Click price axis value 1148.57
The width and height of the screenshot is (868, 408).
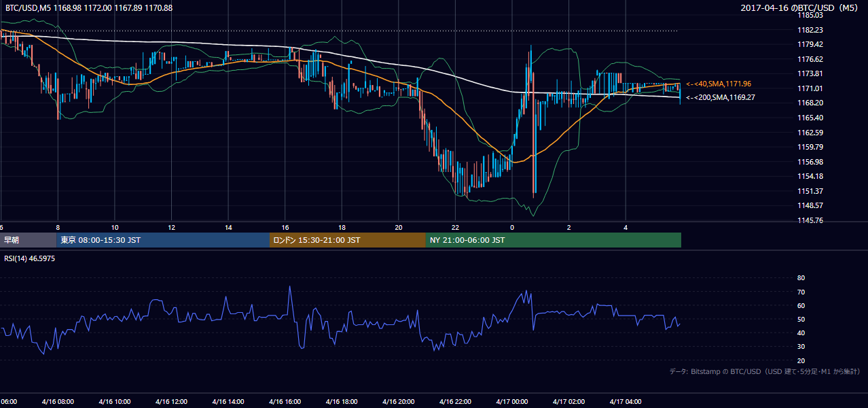point(810,205)
